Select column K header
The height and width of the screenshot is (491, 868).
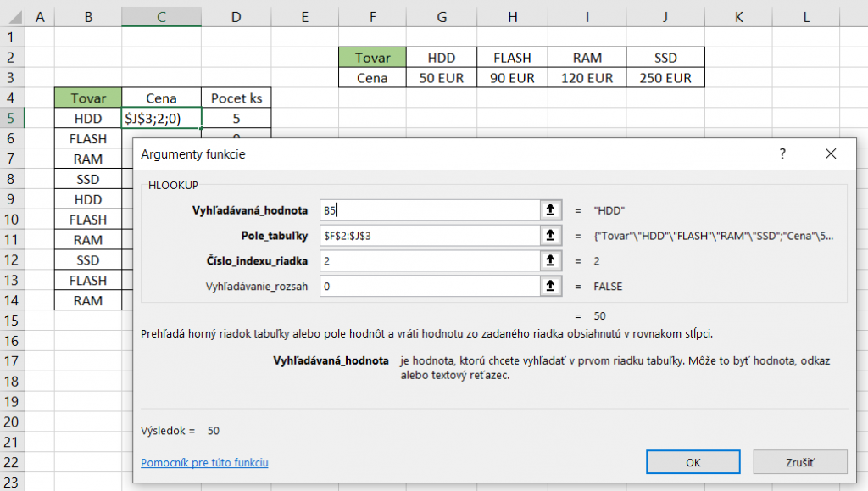coord(738,17)
